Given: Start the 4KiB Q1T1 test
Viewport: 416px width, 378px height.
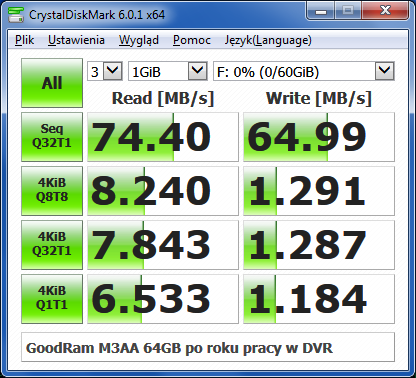Looking at the screenshot, I should pos(52,299).
